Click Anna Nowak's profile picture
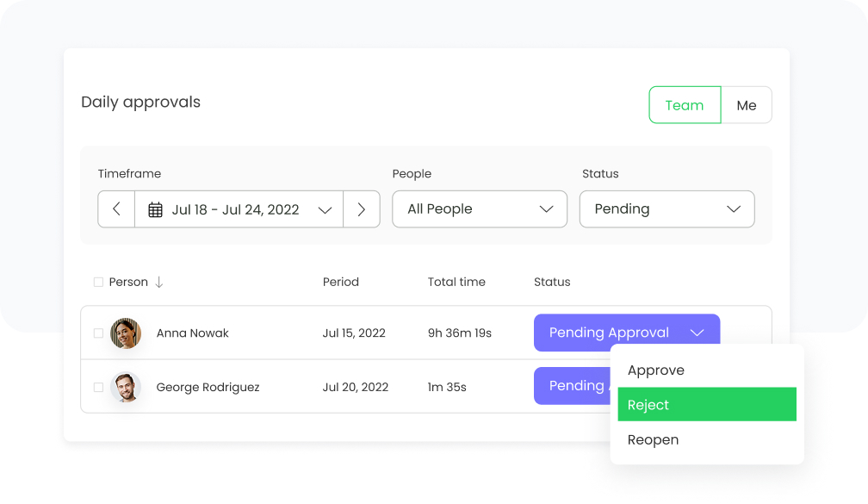The height and width of the screenshot is (504, 868). coord(126,333)
